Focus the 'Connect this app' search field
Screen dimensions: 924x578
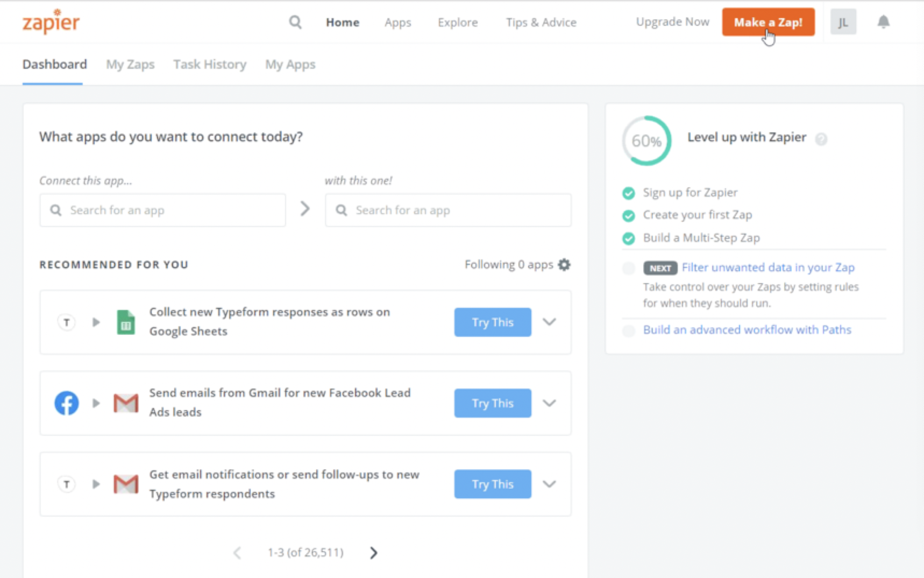[162, 210]
